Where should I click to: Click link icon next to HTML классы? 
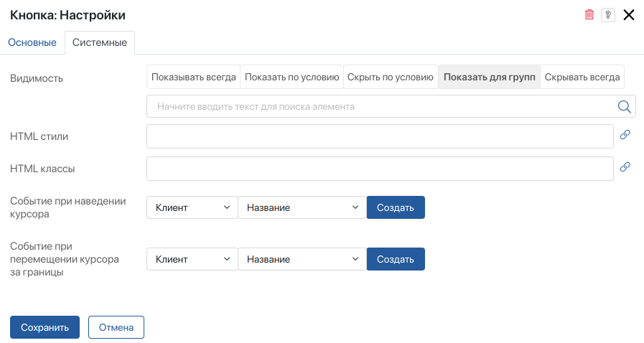click(x=625, y=166)
